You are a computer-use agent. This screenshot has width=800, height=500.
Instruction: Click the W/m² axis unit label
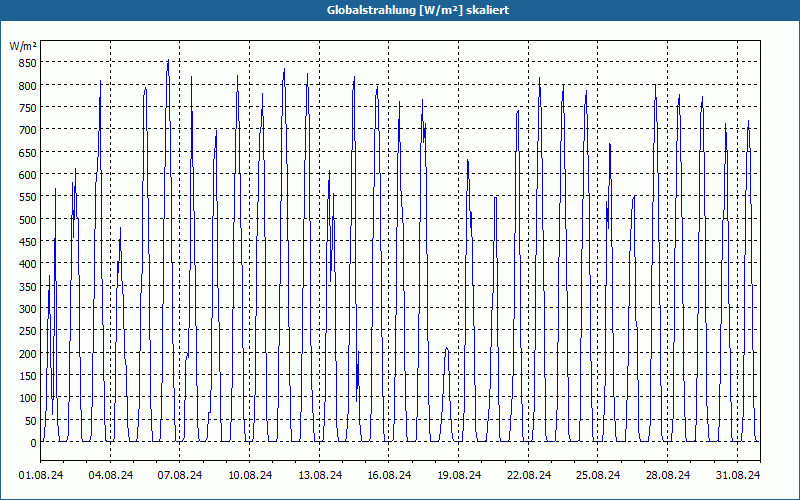click(23, 46)
